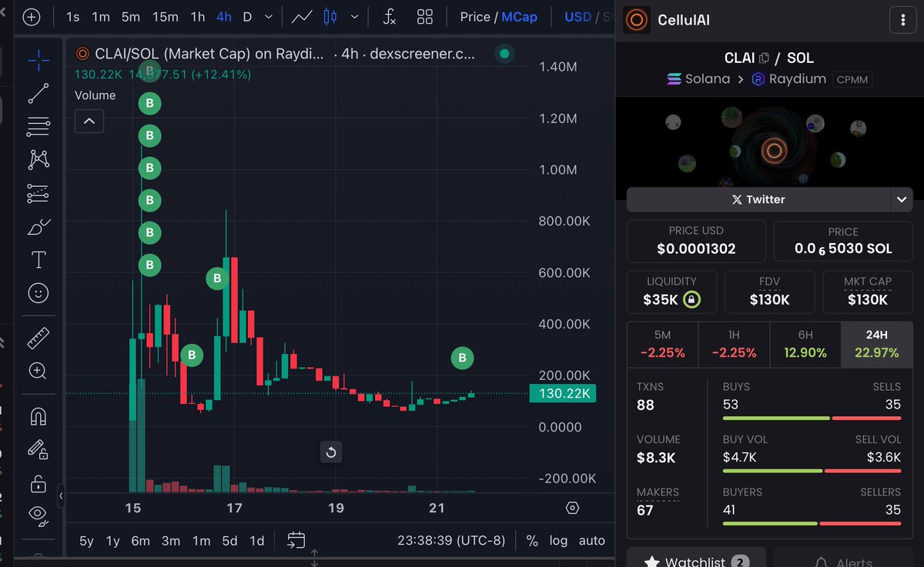
Task: Select the D daily timeframe
Action: tap(247, 16)
